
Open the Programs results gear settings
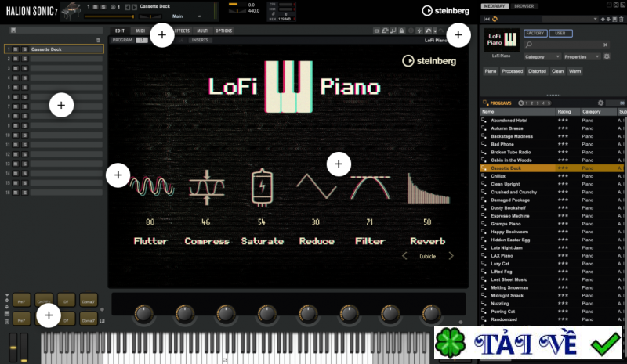600,103
